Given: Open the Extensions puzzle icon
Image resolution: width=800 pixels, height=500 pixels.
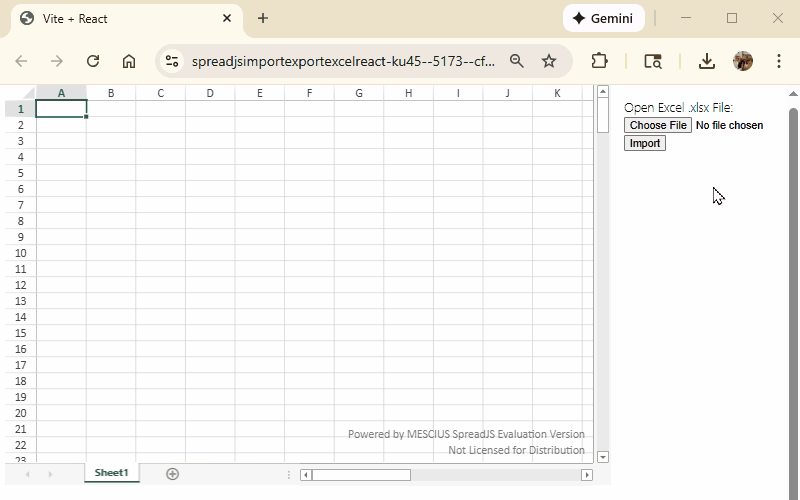Looking at the screenshot, I should pos(600,61).
